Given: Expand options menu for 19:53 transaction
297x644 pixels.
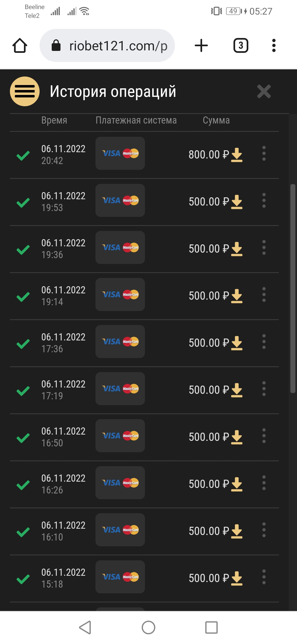Looking at the screenshot, I should (264, 200).
